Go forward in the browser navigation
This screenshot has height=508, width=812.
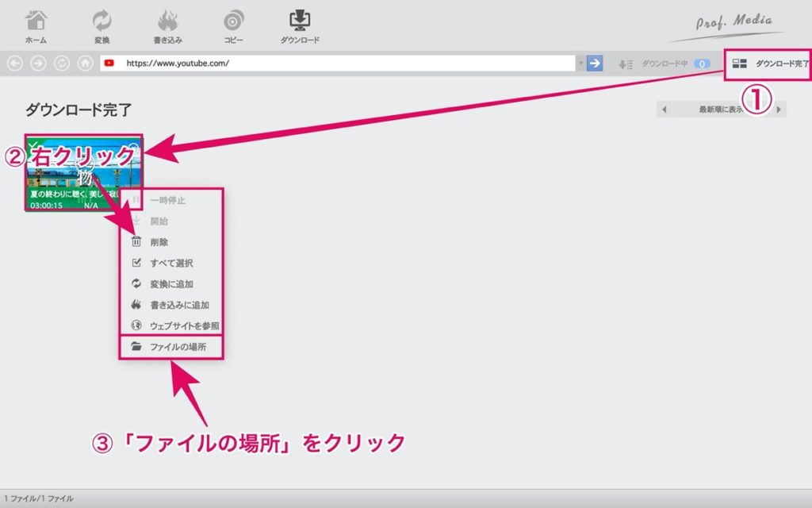(x=38, y=63)
